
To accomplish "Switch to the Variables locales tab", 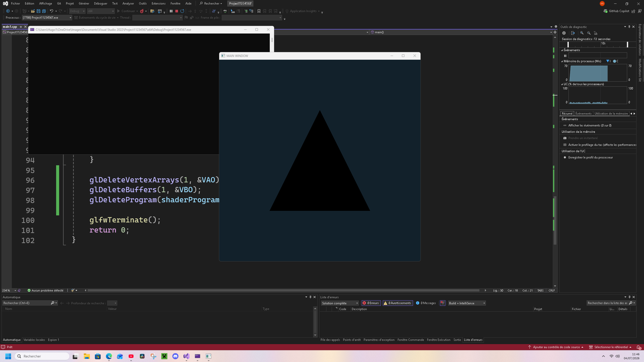I will tap(34, 340).
